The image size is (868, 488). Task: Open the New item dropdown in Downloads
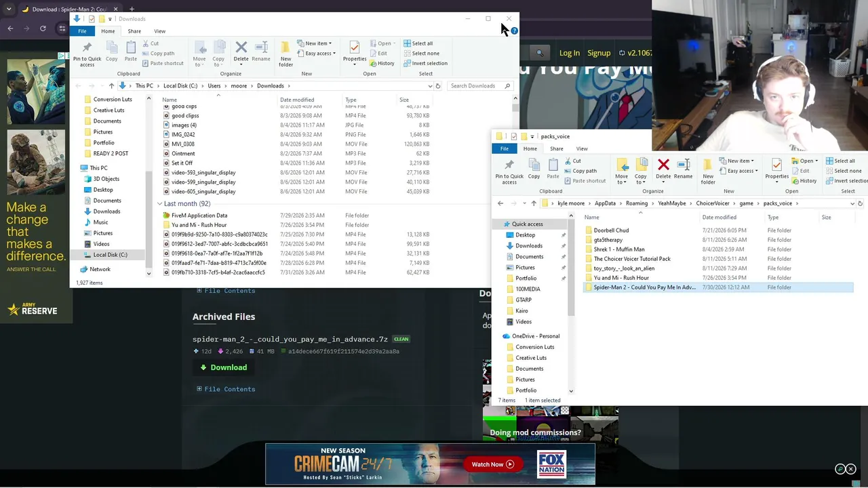(315, 43)
